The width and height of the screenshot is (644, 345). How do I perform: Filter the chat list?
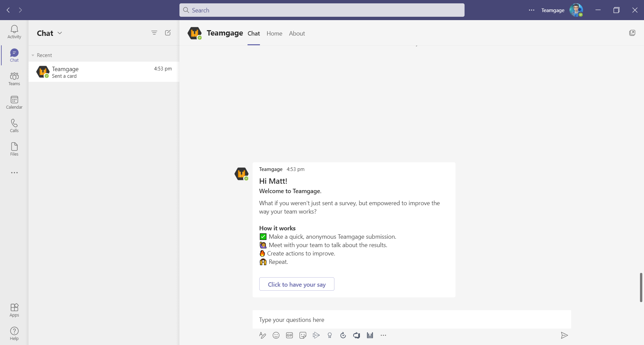[x=154, y=33]
